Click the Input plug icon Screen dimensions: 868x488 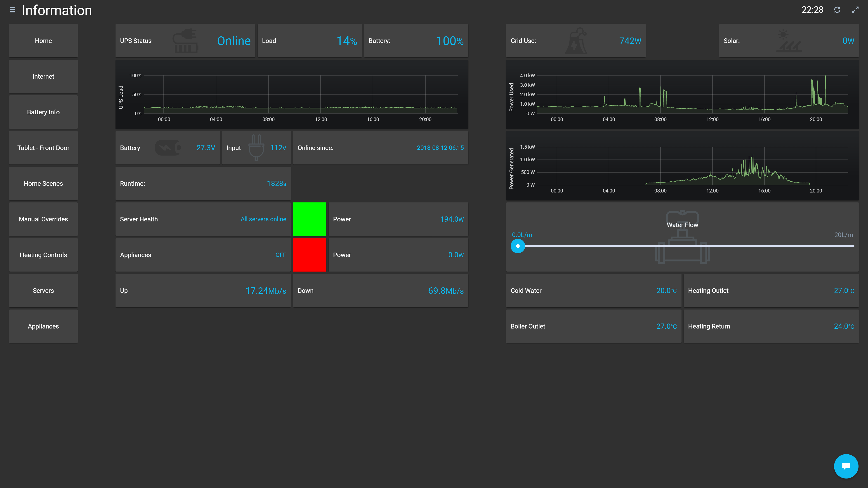pos(256,147)
